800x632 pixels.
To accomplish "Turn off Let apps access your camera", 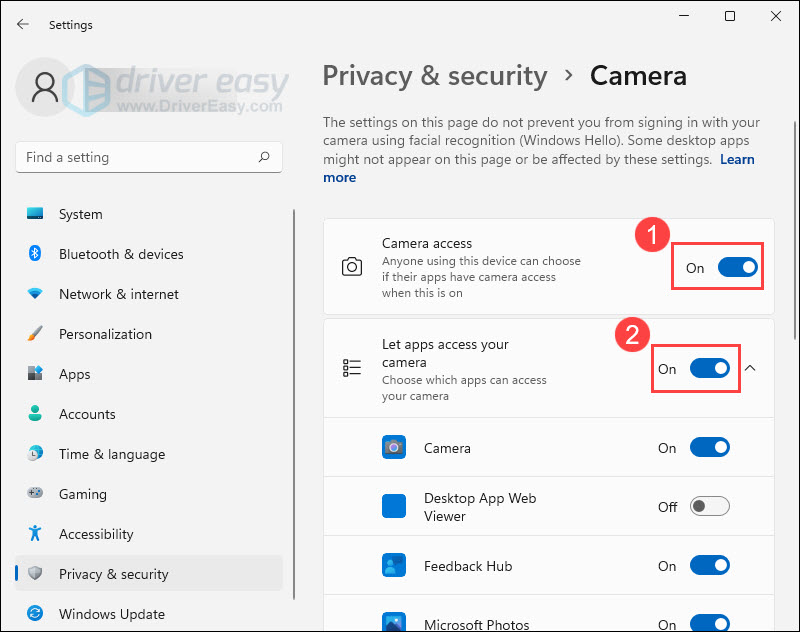I will point(710,368).
